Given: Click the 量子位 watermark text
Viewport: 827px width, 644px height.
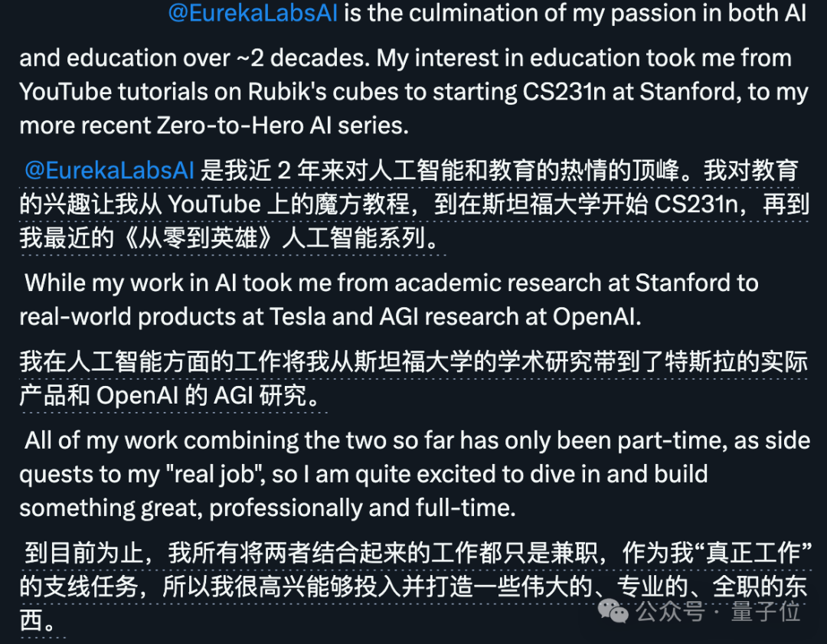Looking at the screenshot, I should pos(765,611).
